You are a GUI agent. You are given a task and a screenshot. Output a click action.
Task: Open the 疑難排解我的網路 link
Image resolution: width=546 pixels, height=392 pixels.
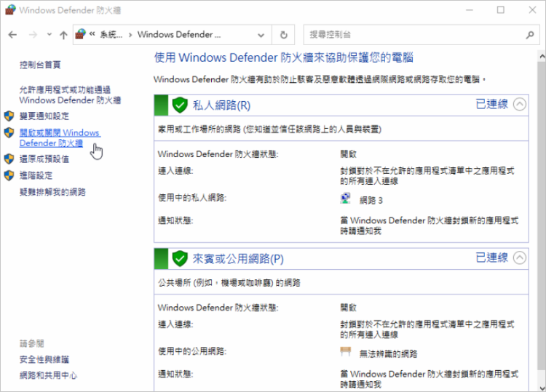(52, 192)
